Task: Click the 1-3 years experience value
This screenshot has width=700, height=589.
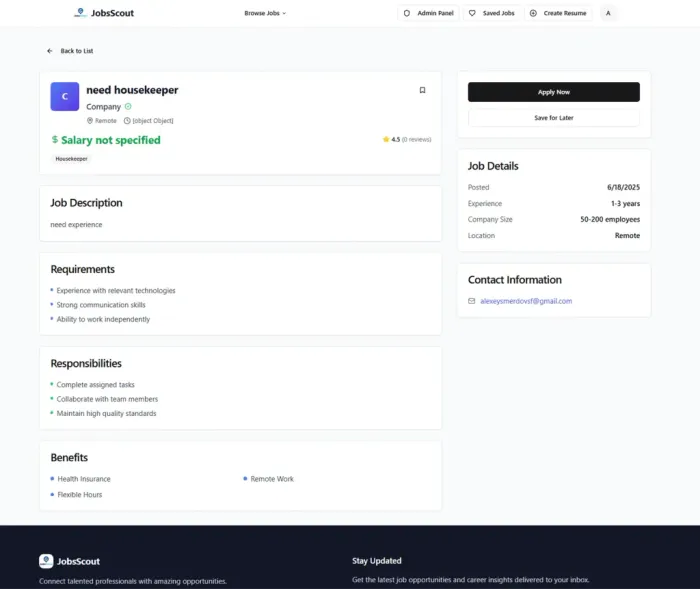Action: tap(625, 204)
